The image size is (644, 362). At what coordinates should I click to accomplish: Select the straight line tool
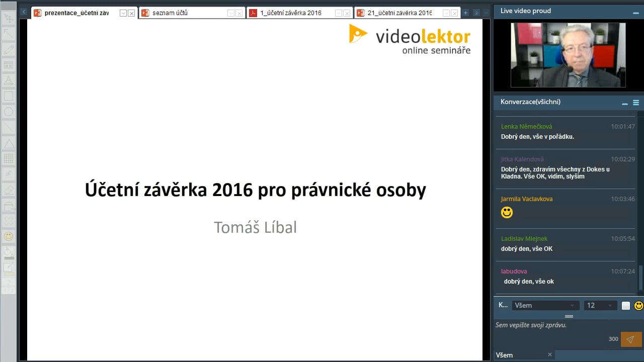tap(9, 127)
